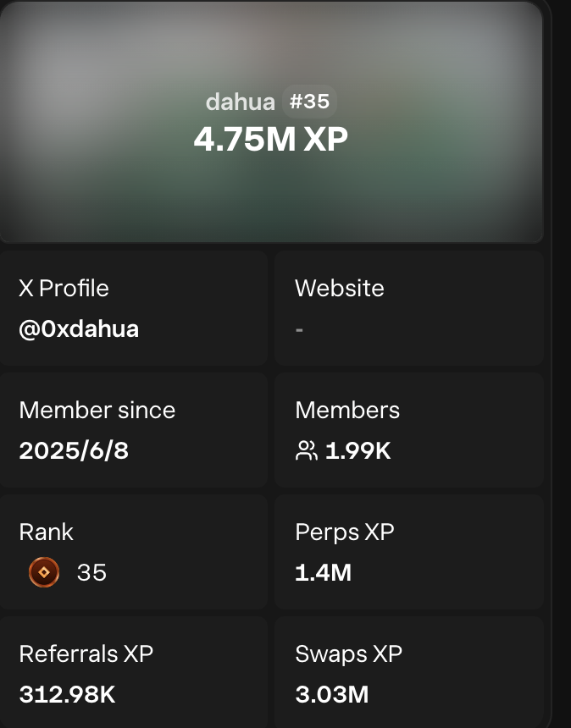Click the #35 rank badge beside dahua

[309, 102]
